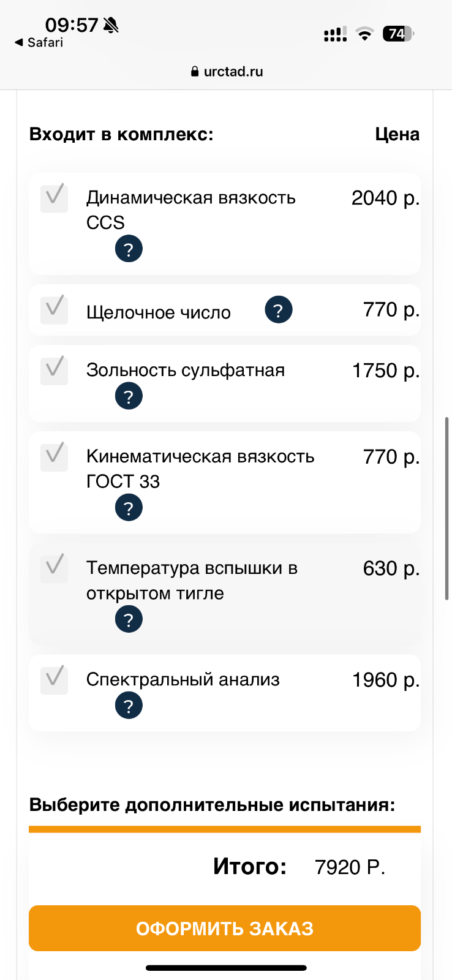The image size is (452, 980).
Task: Toggle the Спектральный анализ checkbox
Action: tap(54, 680)
